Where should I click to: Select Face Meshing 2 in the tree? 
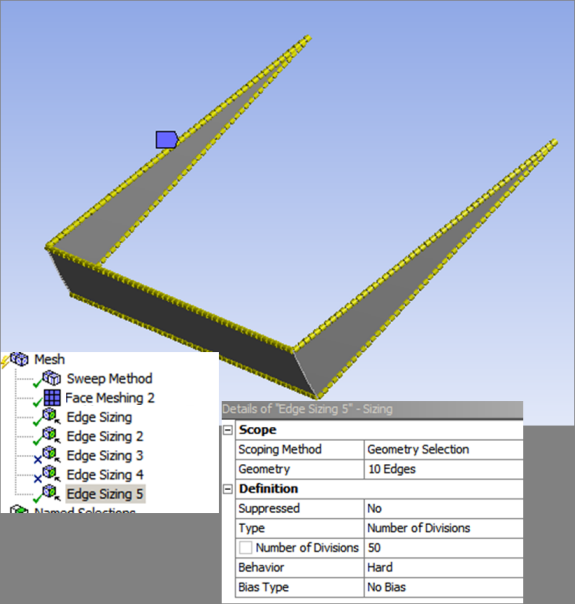pyautogui.click(x=110, y=398)
